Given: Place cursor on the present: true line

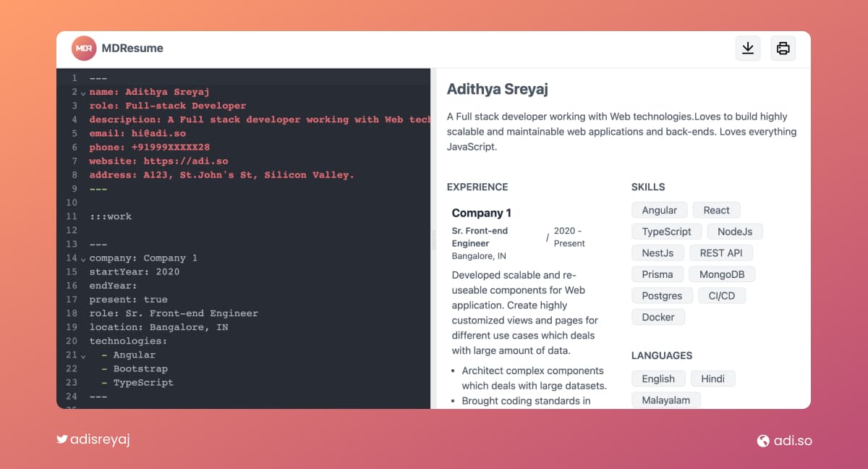Looking at the screenshot, I should 137,299.
